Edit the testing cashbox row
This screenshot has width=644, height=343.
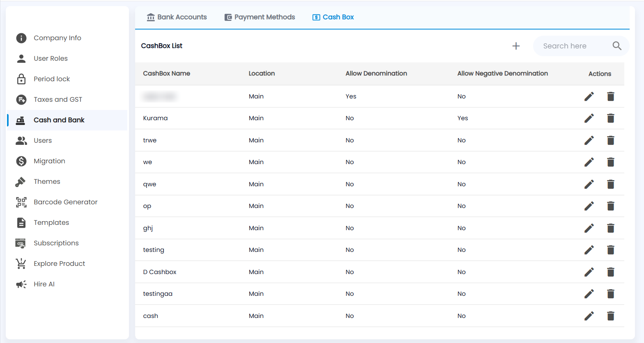coord(589,250)
